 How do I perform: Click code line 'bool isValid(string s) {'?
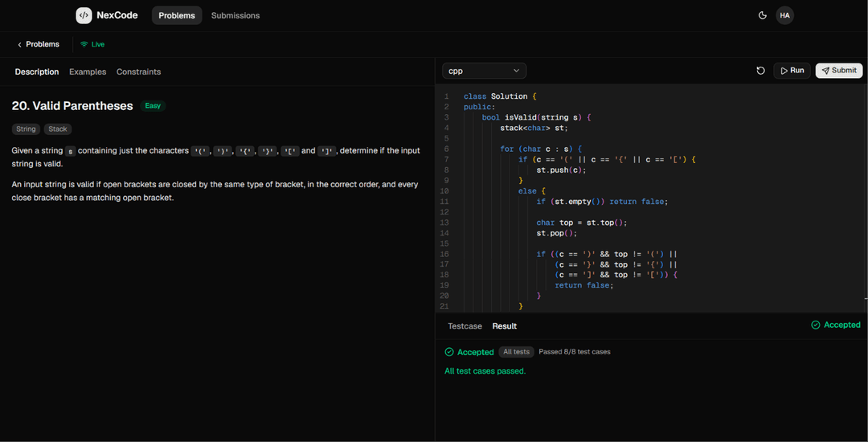point(537,117)
